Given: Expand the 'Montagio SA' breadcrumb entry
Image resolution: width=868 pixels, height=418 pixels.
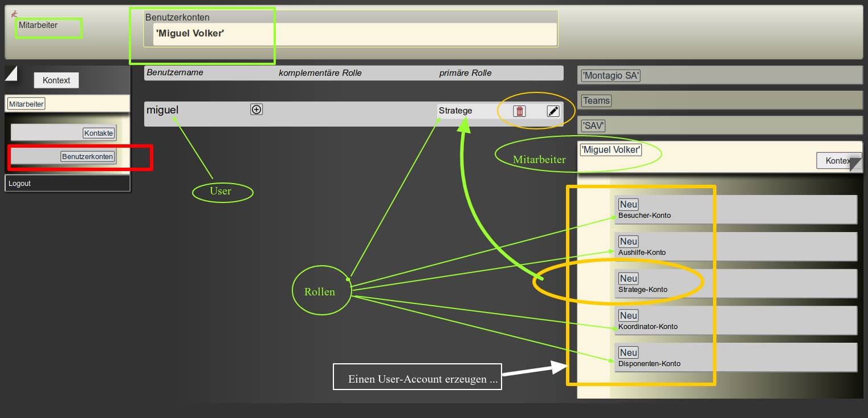Looking at the screenshot, I should click(x=610, y=75).
